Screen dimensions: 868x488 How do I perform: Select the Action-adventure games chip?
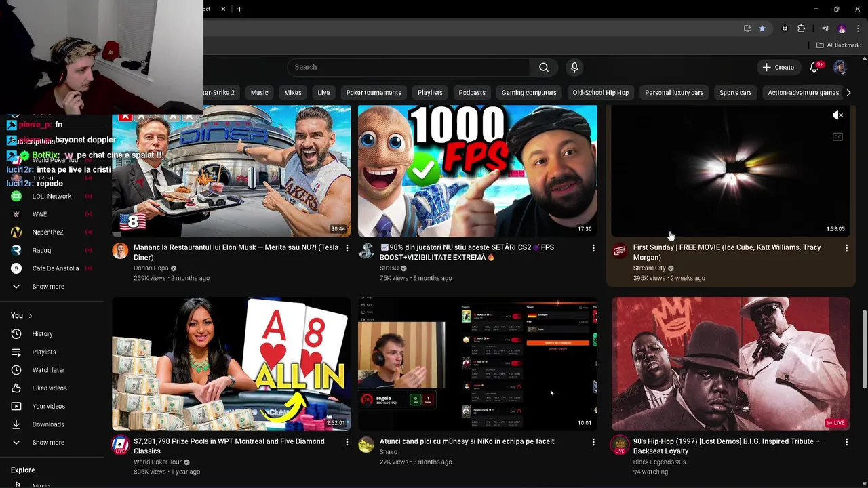[x=804, y=93]
